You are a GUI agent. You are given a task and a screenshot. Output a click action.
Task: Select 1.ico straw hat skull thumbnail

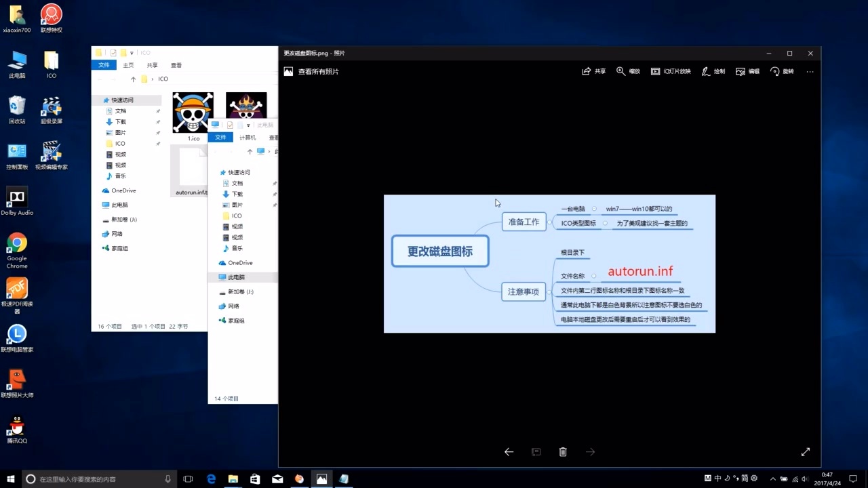(x=193, y=113)
